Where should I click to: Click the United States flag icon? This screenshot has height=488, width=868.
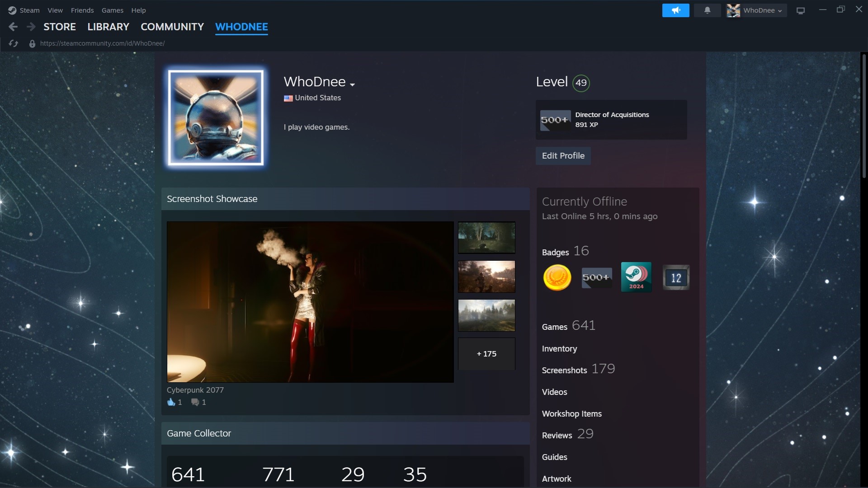(x=288, y=98)
